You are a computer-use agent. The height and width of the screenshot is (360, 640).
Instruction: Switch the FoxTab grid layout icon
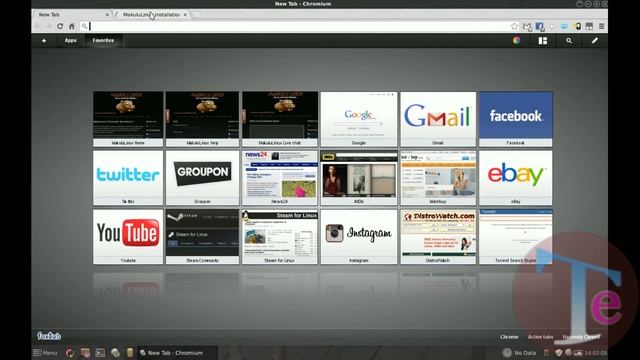[542, 40]
